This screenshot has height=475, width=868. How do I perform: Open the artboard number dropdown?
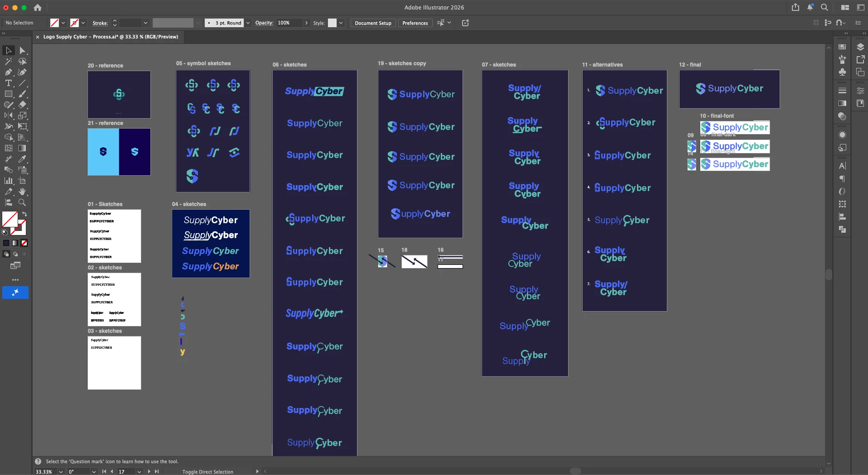(x=139, y=471)
